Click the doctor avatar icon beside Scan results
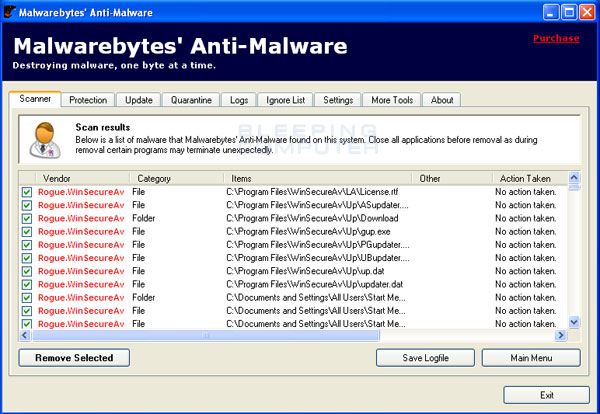The height and width of the screenshot is (414, 600). (x=45, y=140)
